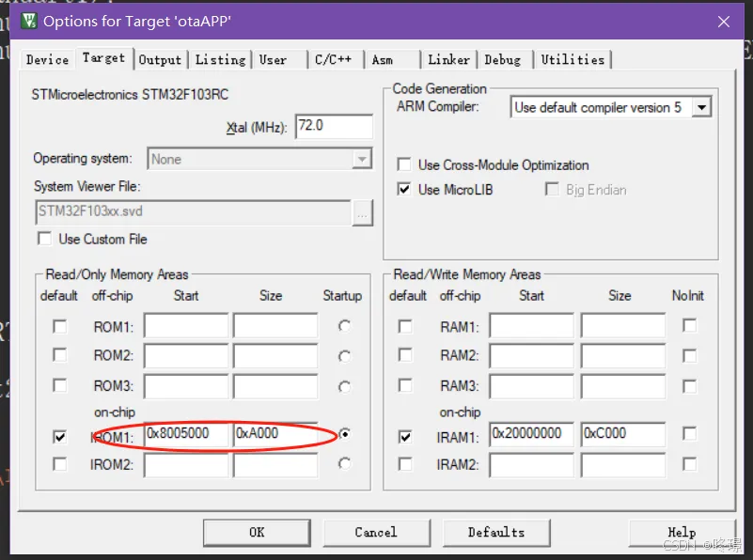Image resolution: width=753 pixels, height=560 pixels.
Task: Check the RAM2 default checkbox
Action: [405, 355]
